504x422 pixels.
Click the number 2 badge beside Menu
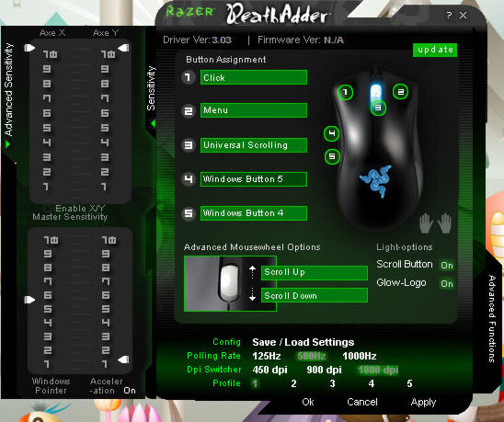(x=188, y=111)
